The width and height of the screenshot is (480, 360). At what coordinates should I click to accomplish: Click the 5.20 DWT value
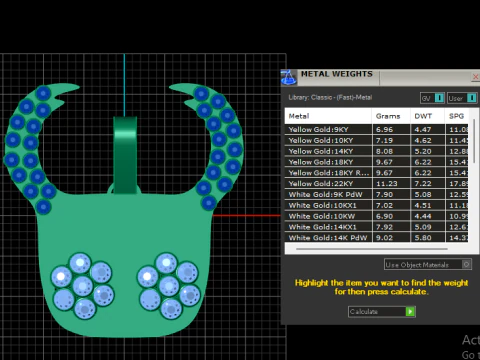[423, 151]
